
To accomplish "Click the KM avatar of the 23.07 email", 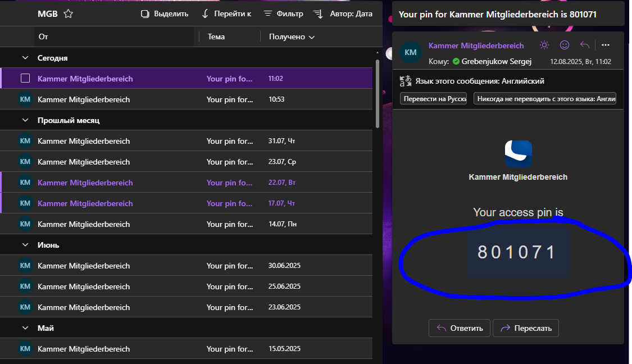I will pyautogui.click(x=25, y=162).
